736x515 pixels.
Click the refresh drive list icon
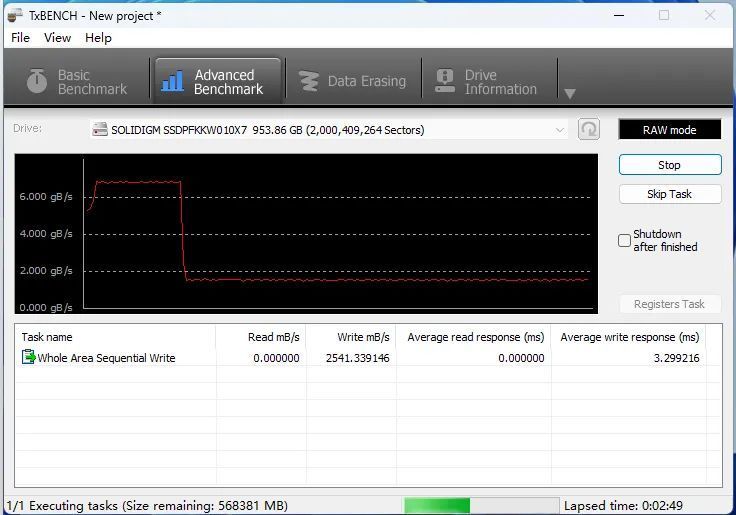pyautogui.click(x=589, y=129)
